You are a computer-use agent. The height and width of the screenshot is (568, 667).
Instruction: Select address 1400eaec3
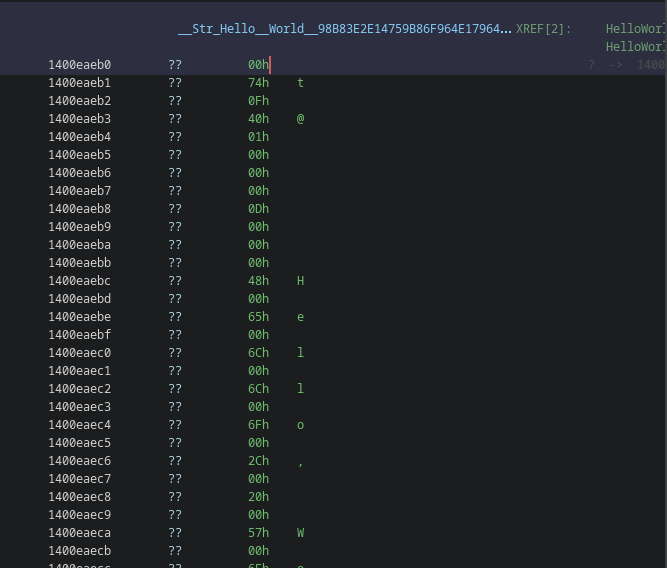tap(80, 407)
